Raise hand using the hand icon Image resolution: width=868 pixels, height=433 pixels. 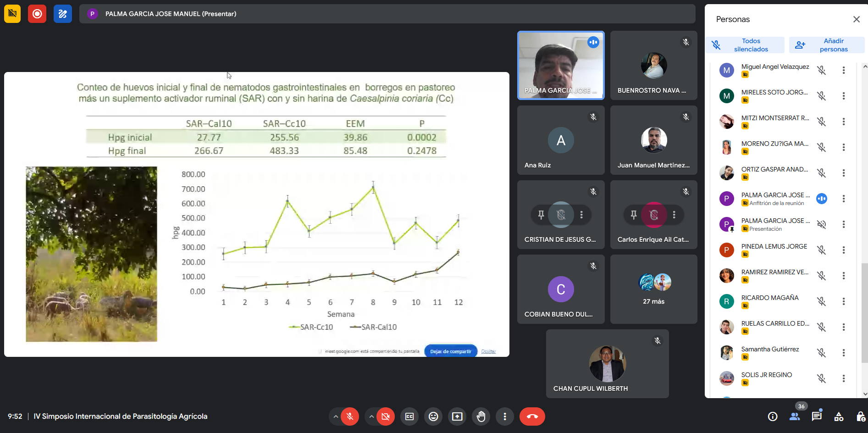(481, 416)
